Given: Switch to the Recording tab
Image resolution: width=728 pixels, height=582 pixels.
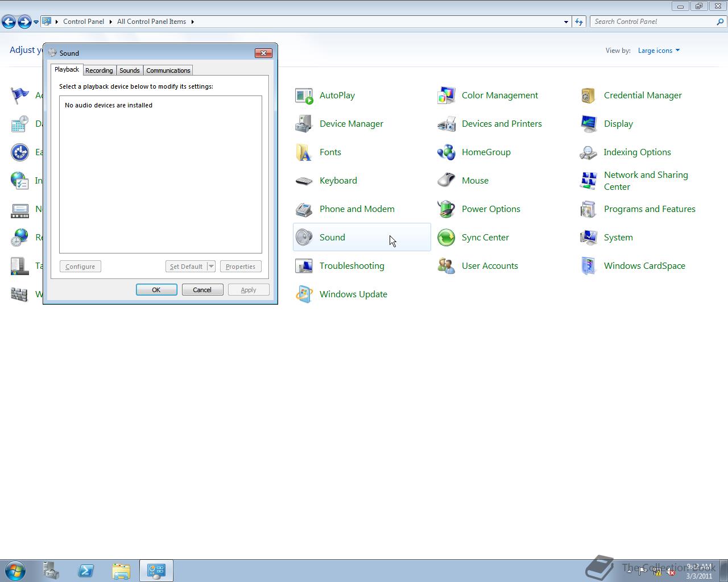Looking at the screenshot, I should (99, 70).
